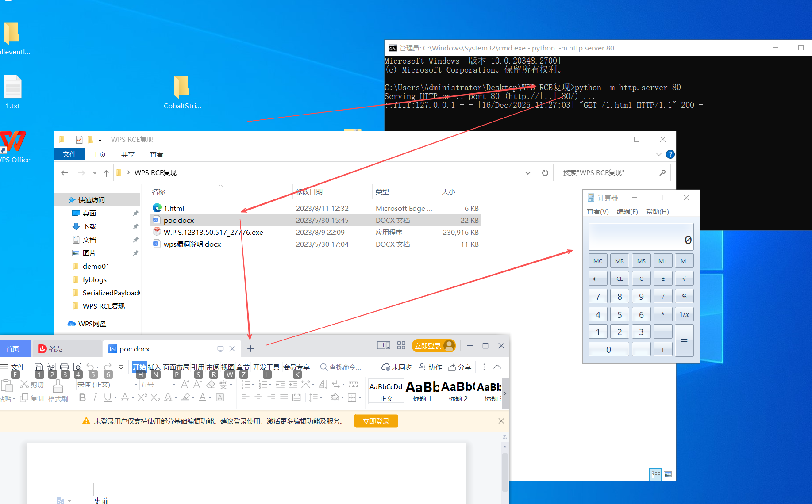Screen dimensions: 812x504
Task: Click the 协作 button in WPS
Action: tap(431, 367)
